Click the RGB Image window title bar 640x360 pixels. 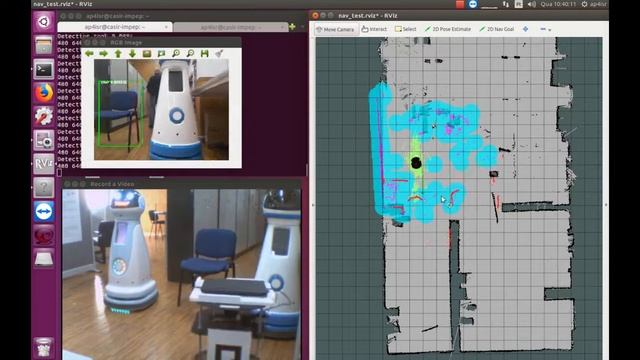click(161, 42)
